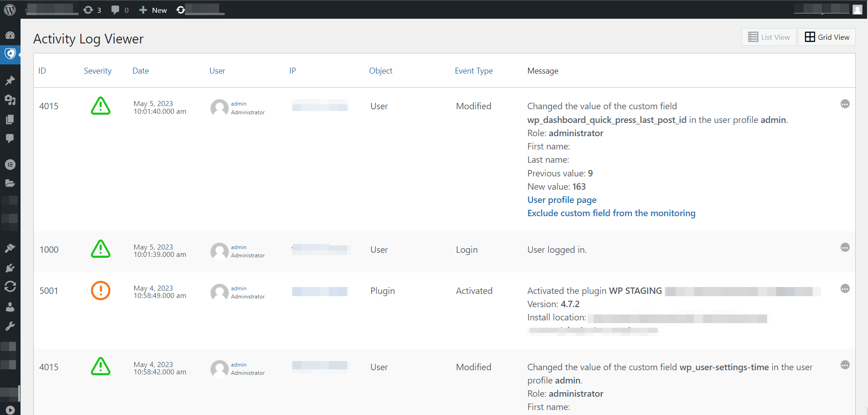This screenshot has width=868, height=415.
Task: Switch to List View
Action: tap(768, 37)
